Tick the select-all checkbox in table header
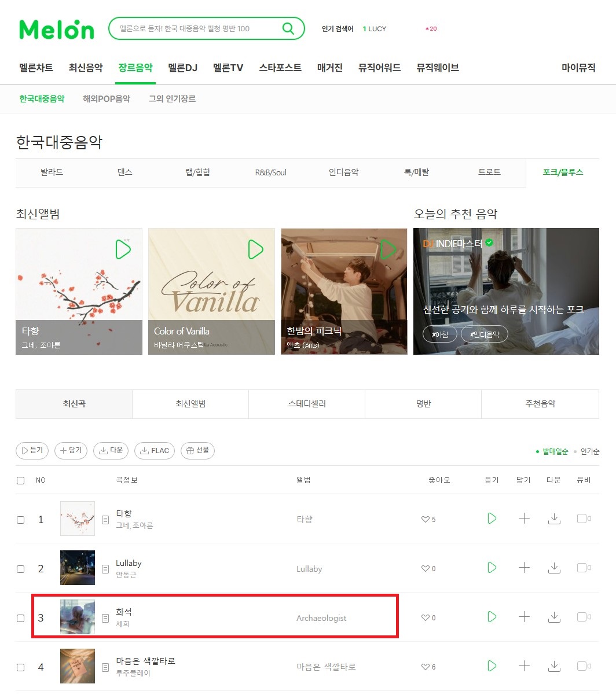 point(21,480)
